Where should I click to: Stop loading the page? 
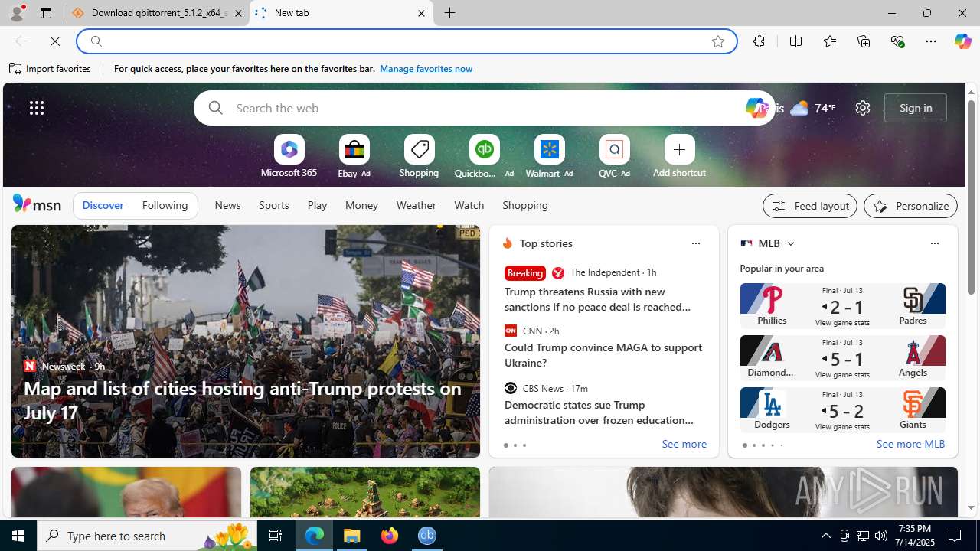click(55, 41)
